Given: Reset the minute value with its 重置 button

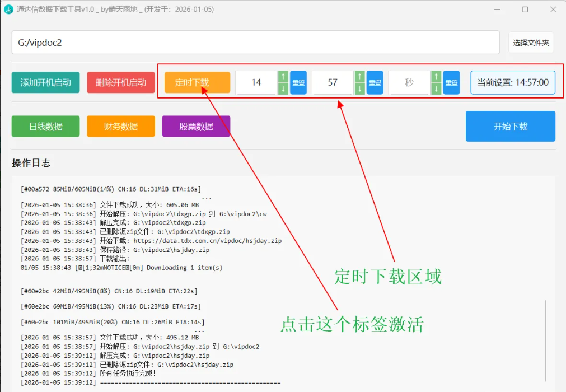Looking at the screenshot, I should [375, 82].
